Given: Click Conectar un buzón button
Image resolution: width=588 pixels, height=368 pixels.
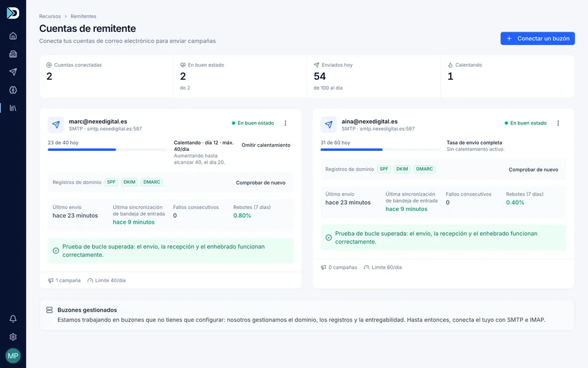Looking at the screenshot, I should [x=537, y=38].
